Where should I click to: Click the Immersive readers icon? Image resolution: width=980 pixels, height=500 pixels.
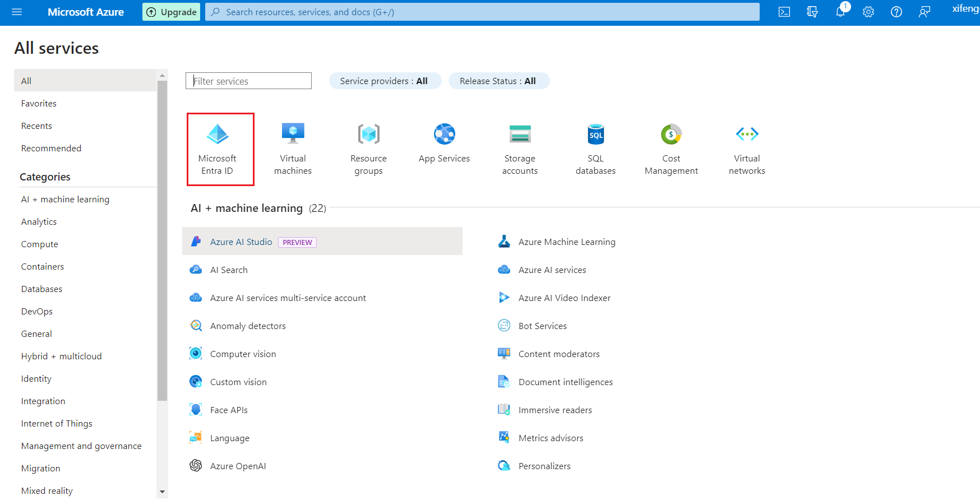[x=504, y=410]
